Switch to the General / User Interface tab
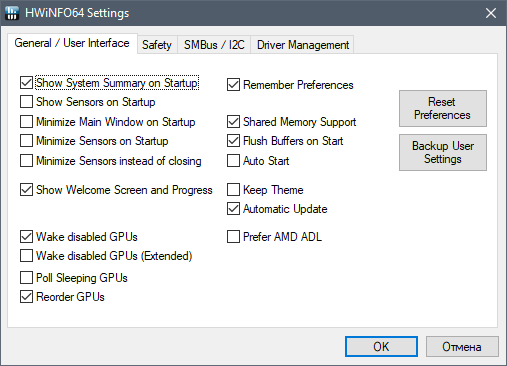The image size is (507, 366). (72, 43)
